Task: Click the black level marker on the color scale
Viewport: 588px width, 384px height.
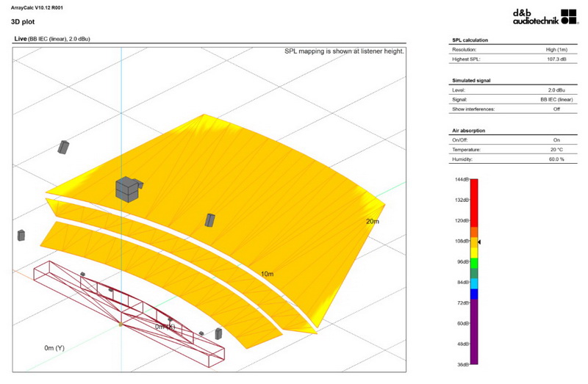Action: (479, 242)
